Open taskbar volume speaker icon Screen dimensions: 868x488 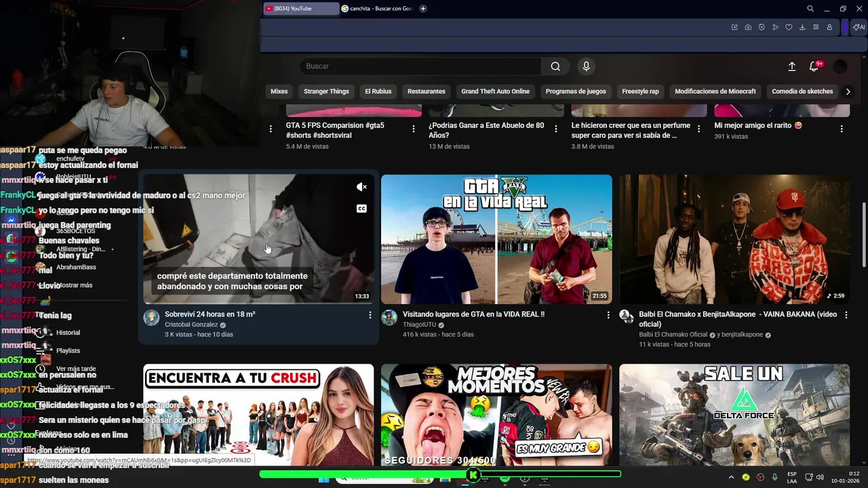[821, 477]
